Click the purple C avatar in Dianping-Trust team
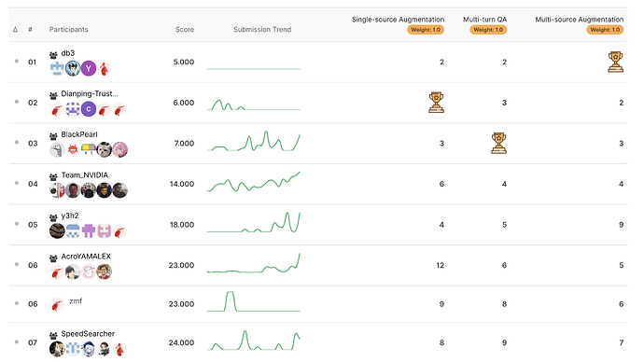The height and width of the screenshot is (362, 644). tap(89, 109)
